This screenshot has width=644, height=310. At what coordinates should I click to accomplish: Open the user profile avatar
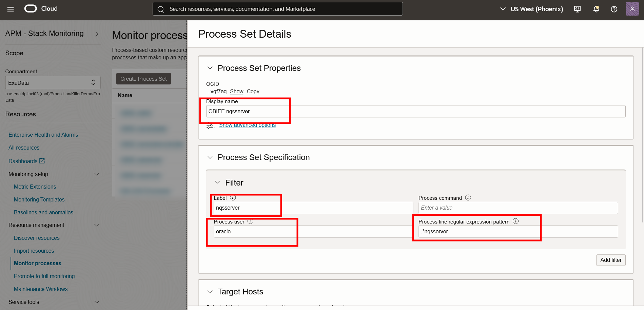(x=632, y=9)
